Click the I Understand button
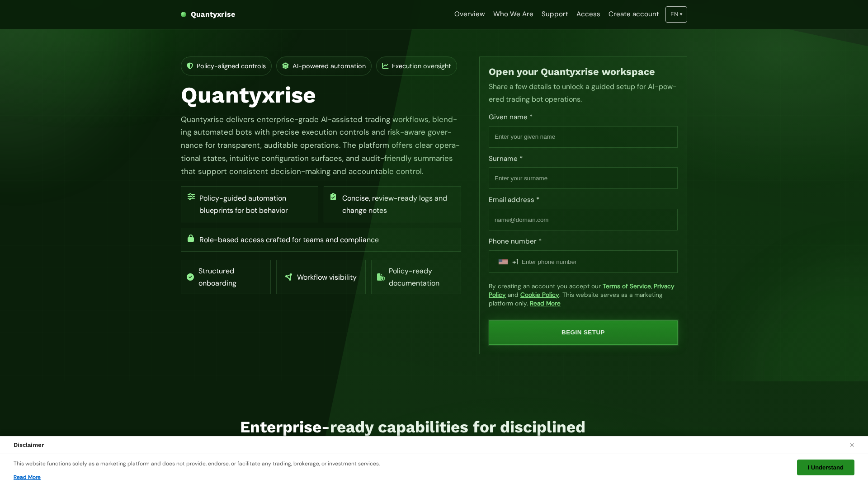 point(826,468)
